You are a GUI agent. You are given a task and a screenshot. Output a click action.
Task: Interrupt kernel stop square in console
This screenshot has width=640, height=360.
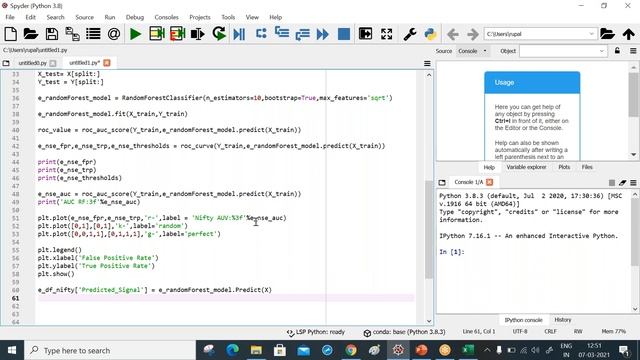pyautogui.click(x=611, y=182)
